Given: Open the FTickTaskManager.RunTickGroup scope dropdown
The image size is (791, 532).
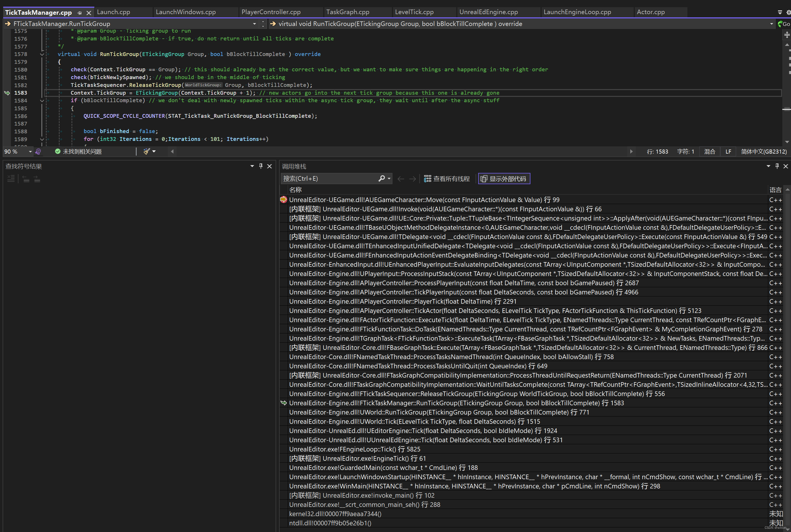Looking at the screenshot, I should 254,24.
